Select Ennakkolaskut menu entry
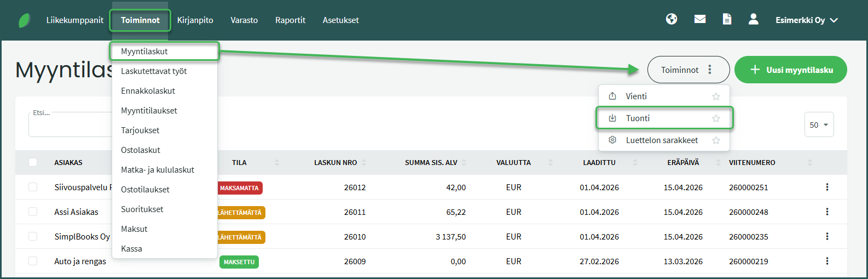The width and height of the screenshot is (868, 279). click(164, 91)
